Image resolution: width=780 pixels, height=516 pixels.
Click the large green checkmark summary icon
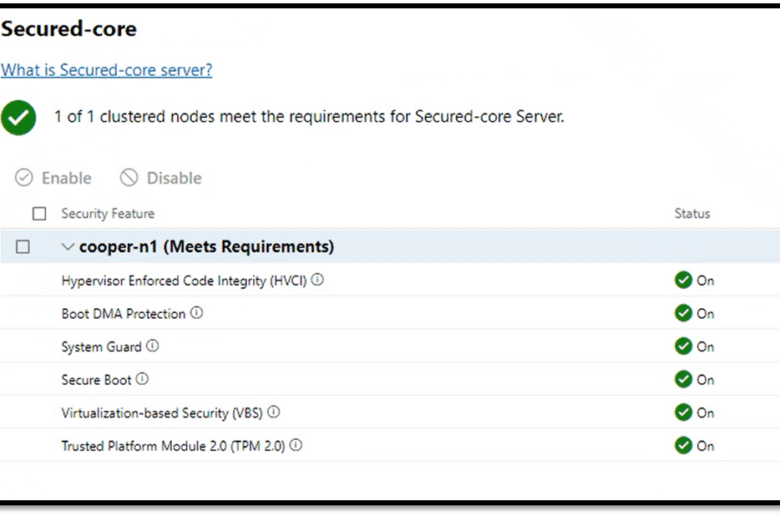pos(18,118)
